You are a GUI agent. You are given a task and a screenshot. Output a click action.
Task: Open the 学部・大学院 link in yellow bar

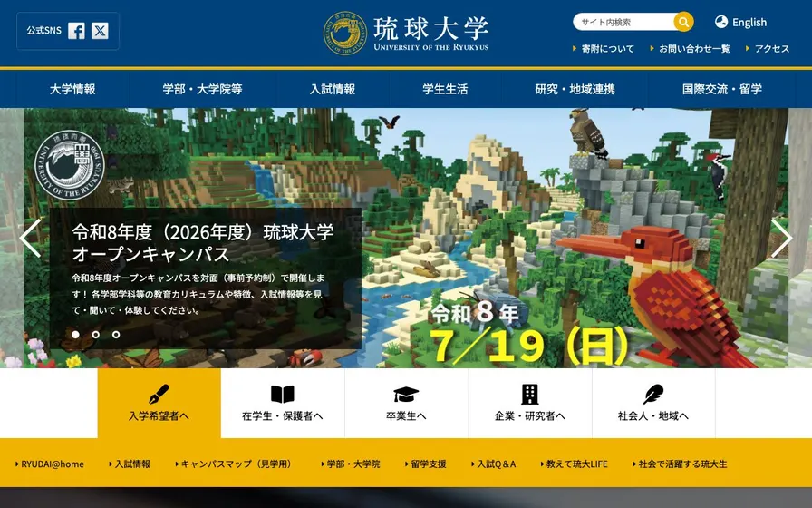(x=353, y=464)
